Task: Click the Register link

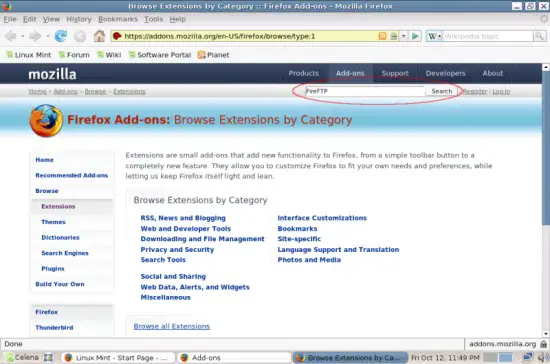Action: 475,92
